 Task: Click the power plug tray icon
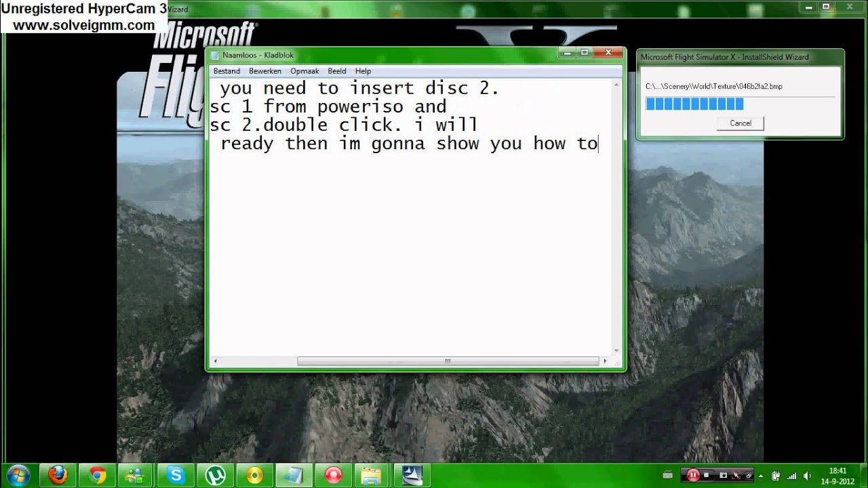(776, 475)
